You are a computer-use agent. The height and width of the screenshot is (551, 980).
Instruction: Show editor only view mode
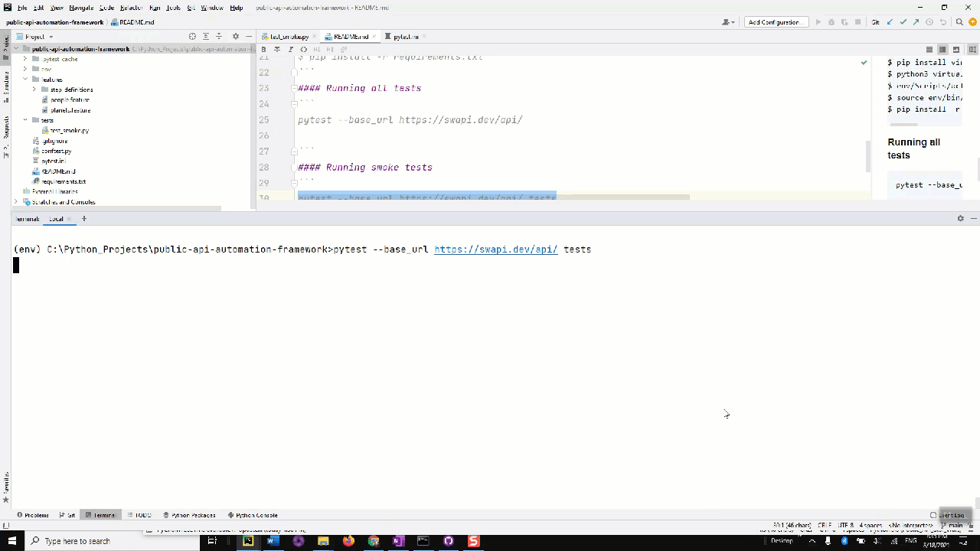click(929, 50)
